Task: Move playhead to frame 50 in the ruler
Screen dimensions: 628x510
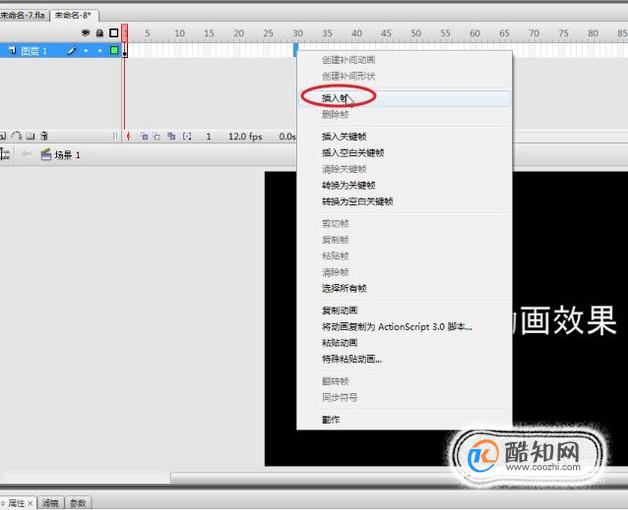Action: (416, 33)
